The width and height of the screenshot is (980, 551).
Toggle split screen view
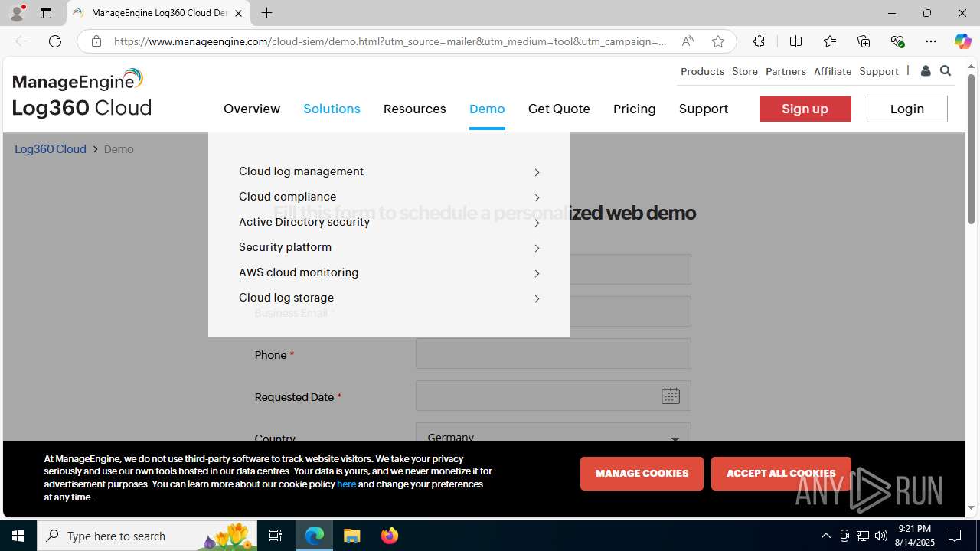point(795,41)
